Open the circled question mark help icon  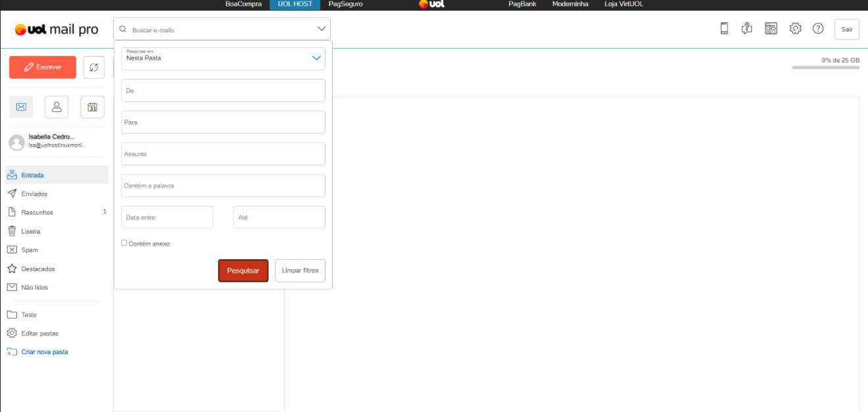pos(818,28)
